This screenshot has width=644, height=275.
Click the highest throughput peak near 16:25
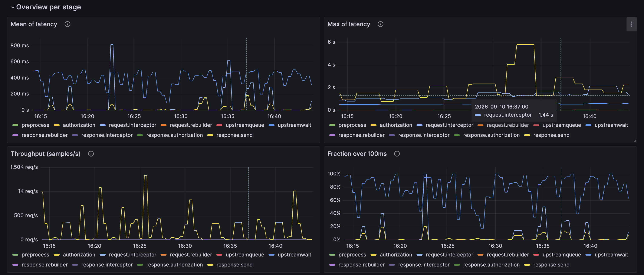tap(145, 175)
